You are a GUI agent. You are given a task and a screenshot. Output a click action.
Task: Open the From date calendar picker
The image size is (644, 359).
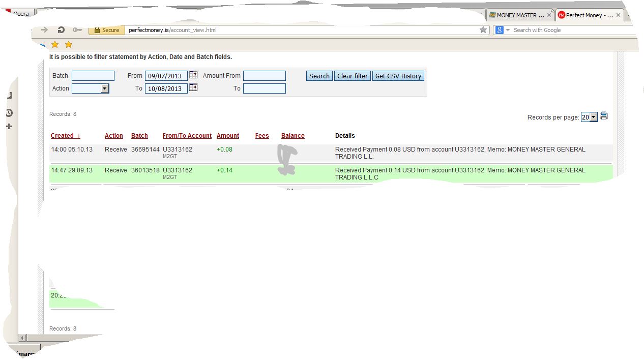click(x=193, y=75)
